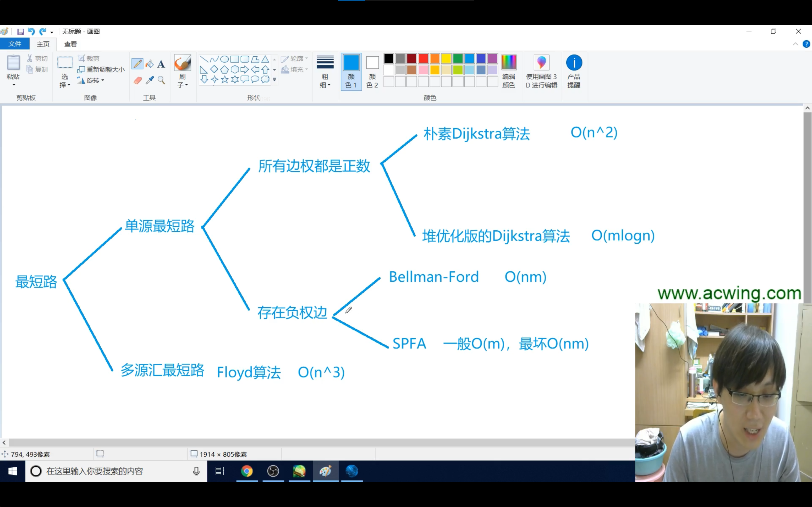812x507 pixels.
Task: Activate Color 1 selector
Action: 351,71
